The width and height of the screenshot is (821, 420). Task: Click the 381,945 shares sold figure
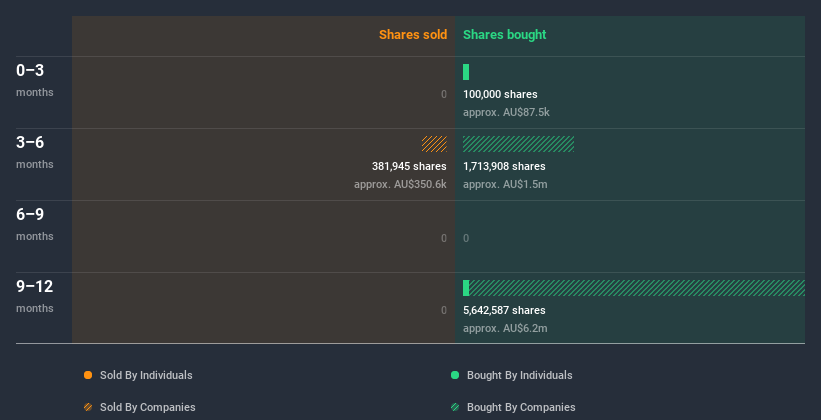pyautogui.click(x=409, y=166)
